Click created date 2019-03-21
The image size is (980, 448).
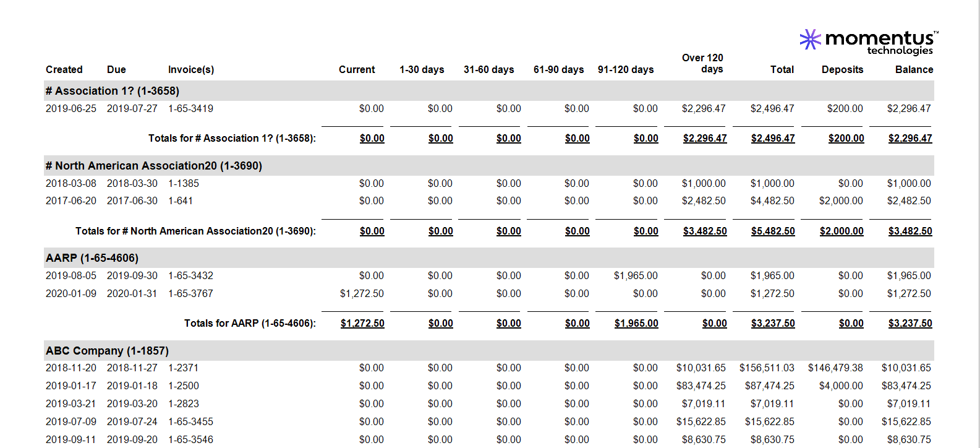(71, 403)
